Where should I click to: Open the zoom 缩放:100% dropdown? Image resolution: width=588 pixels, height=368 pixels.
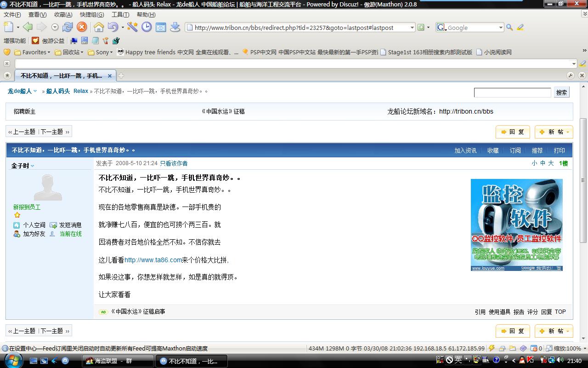point(584,348)
